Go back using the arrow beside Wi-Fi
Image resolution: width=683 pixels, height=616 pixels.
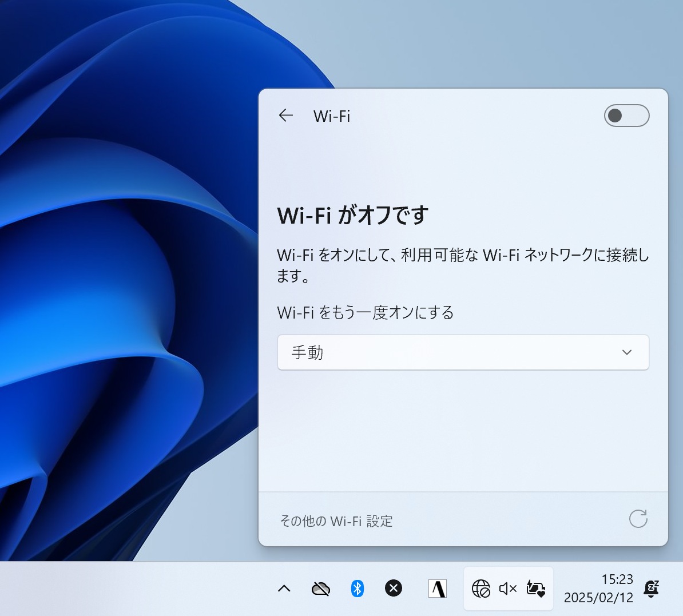[x=286, y=116]
